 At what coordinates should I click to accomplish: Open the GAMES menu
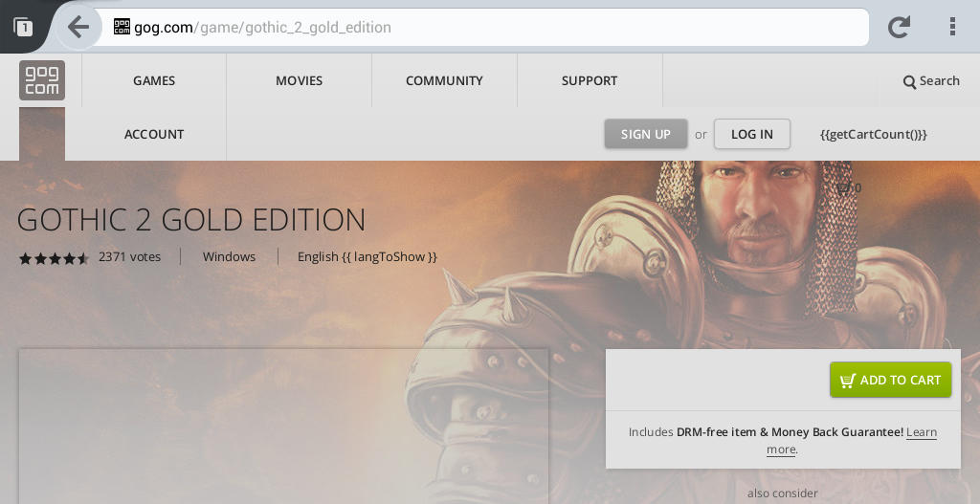(x=154, y=80)
